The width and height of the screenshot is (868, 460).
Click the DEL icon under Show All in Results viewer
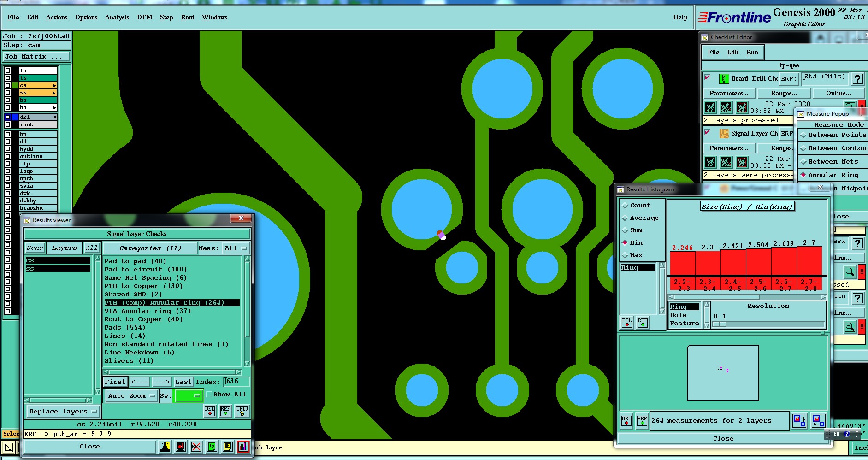(210, 411)
